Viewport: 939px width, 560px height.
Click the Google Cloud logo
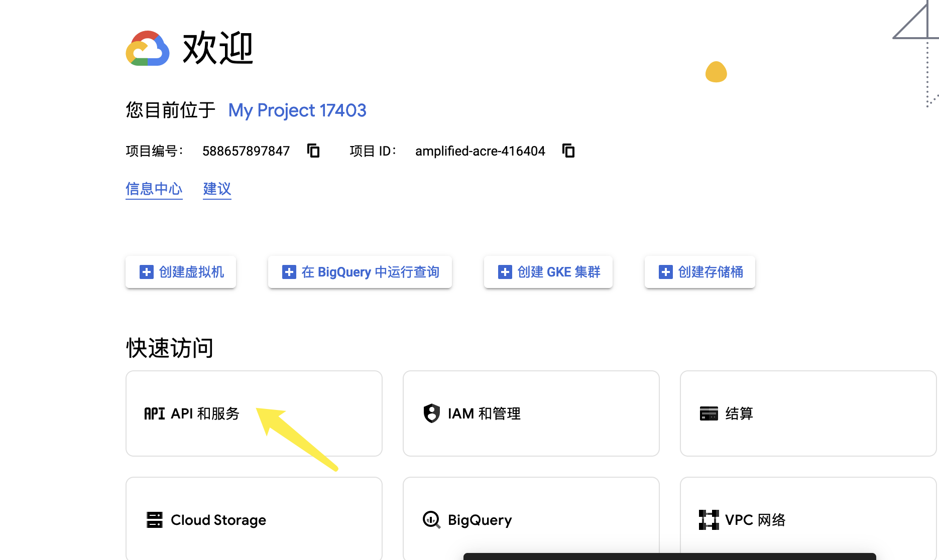tap(148, 49)
